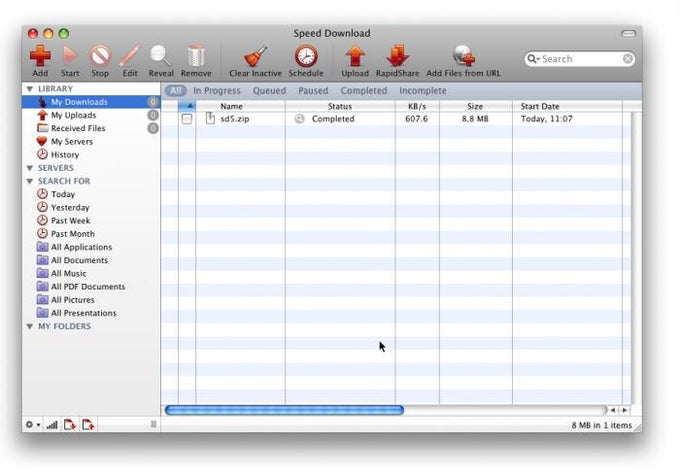
Task: Click the Stop toolbar icon
Action: [x=100, y=56]
